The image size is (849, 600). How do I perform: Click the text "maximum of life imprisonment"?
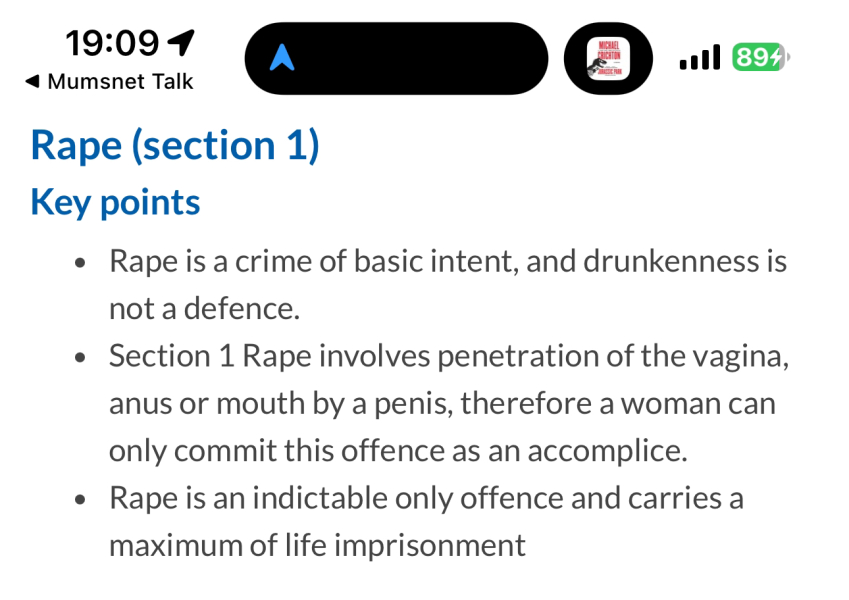[x=317, y=545]
